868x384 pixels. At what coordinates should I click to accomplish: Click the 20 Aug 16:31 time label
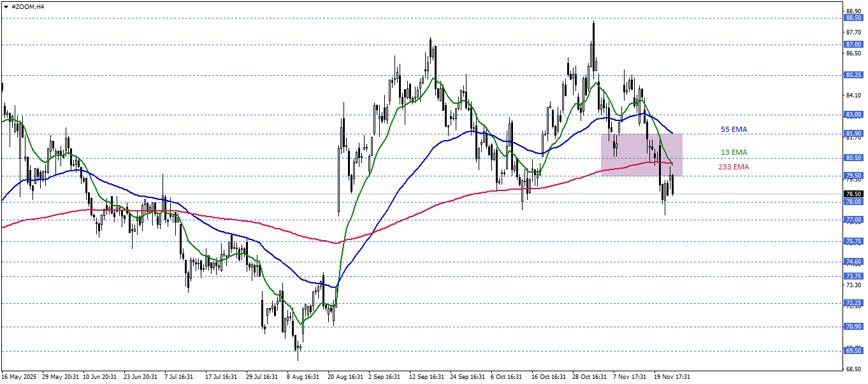(345, 377)
